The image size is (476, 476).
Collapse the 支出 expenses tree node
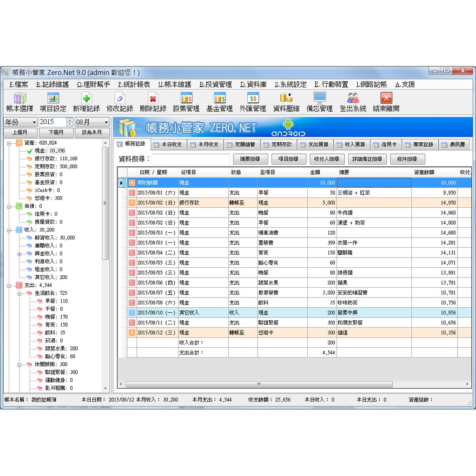9,286
